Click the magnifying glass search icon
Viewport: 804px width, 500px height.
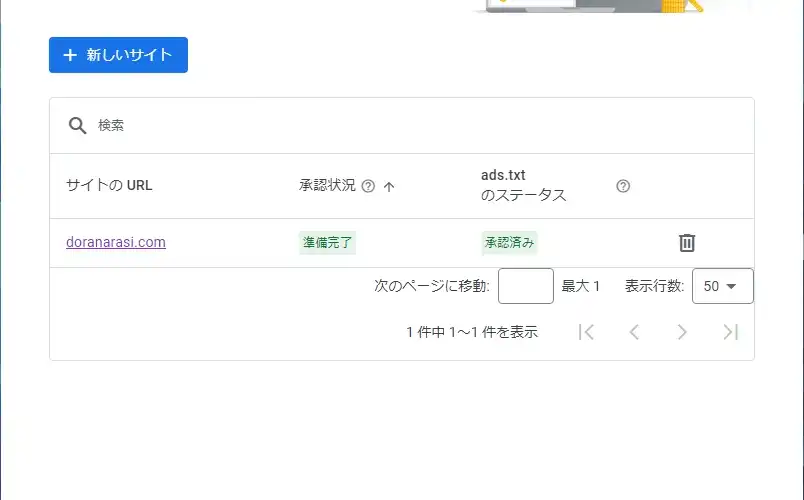point(77,125)
